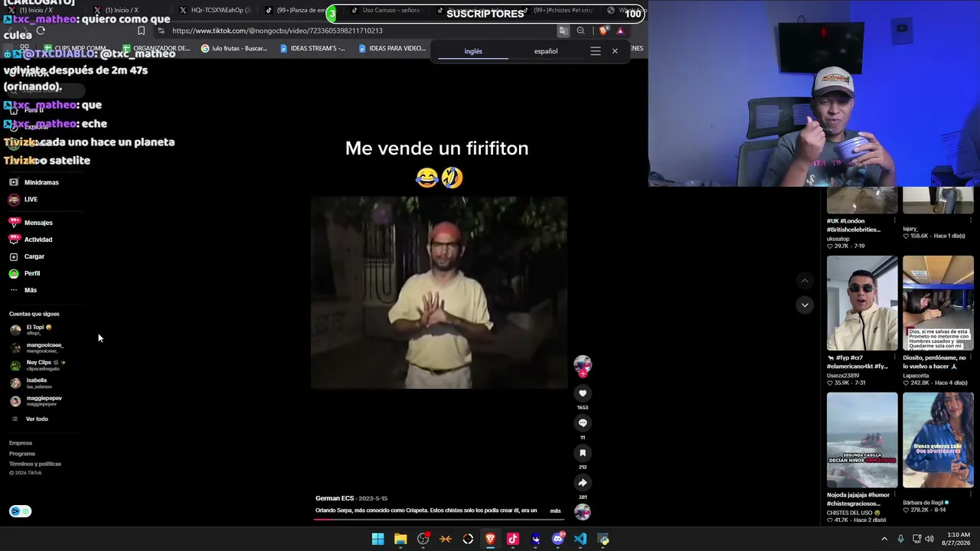Go to next video with down chevron
Screen dimensions: 980x551
[x=804, y=305]
